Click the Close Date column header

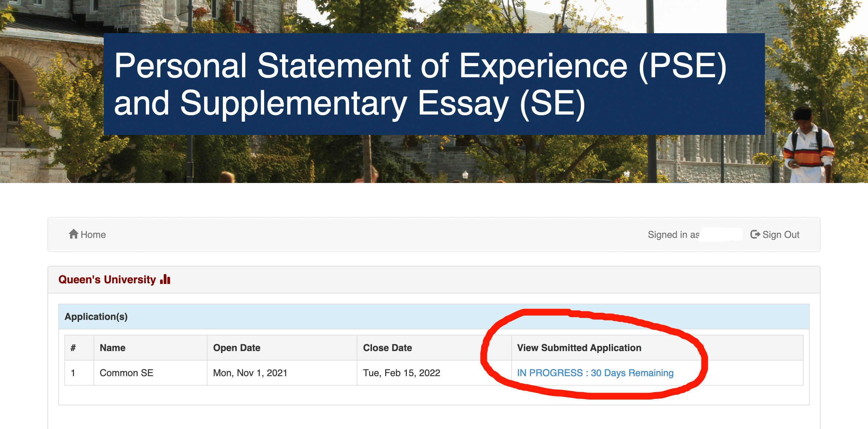tap(387, 348)
